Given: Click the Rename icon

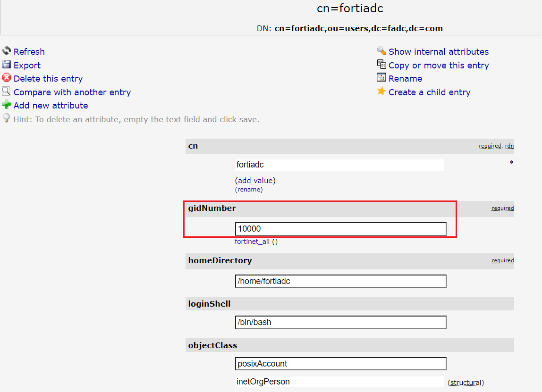Looking at the screenshot, I should point(381,78).
